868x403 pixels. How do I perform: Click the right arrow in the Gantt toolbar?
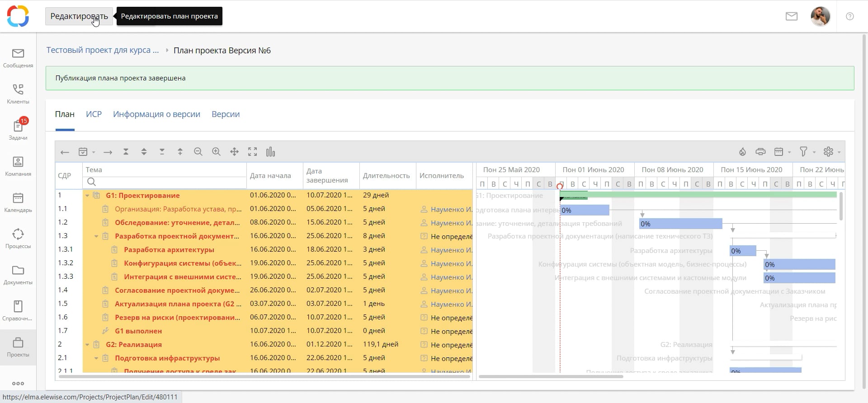coord(108,152)
